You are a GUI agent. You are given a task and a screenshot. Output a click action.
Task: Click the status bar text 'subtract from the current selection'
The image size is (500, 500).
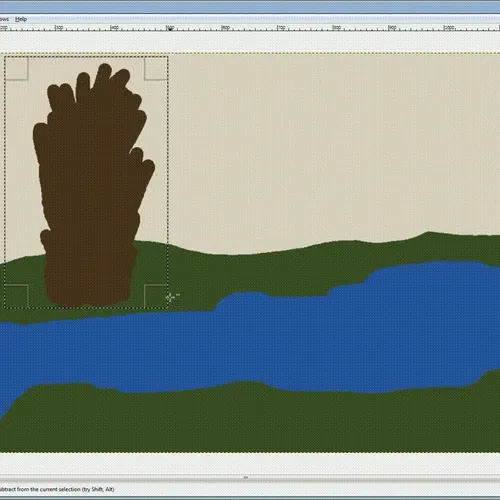[x=40, y=489]
